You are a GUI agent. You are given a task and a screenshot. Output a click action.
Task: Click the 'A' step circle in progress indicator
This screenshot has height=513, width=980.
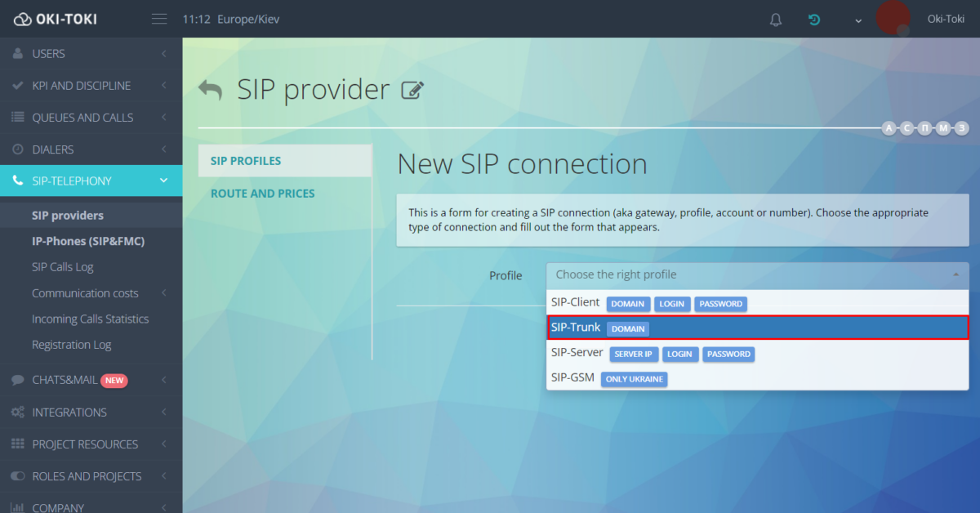coord(889,128)
